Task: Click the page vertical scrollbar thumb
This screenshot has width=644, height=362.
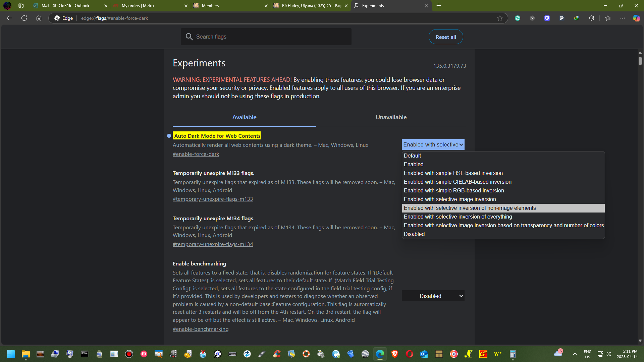Action: 640,61
